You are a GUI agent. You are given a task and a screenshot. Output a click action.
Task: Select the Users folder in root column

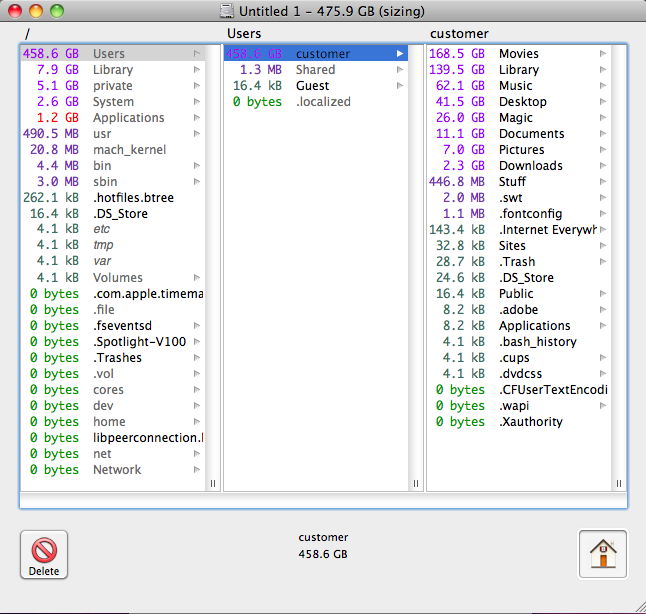[x=112, y=54]
